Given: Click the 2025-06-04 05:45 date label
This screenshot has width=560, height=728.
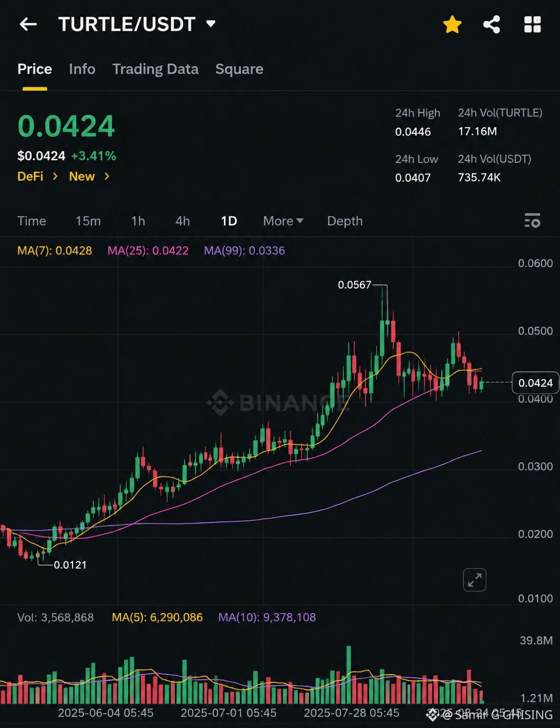Looking at the screenshot, I should [x=105, y=713].
